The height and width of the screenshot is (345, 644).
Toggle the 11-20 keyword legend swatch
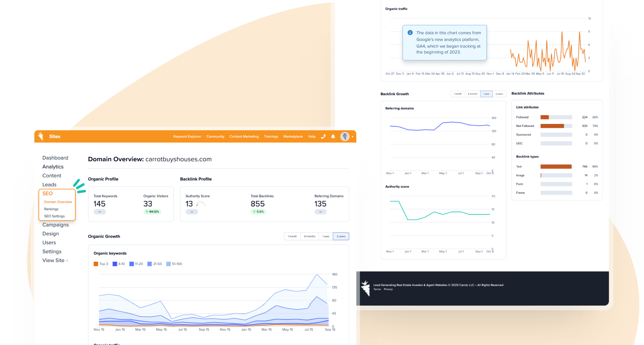[x=132, y=264]
